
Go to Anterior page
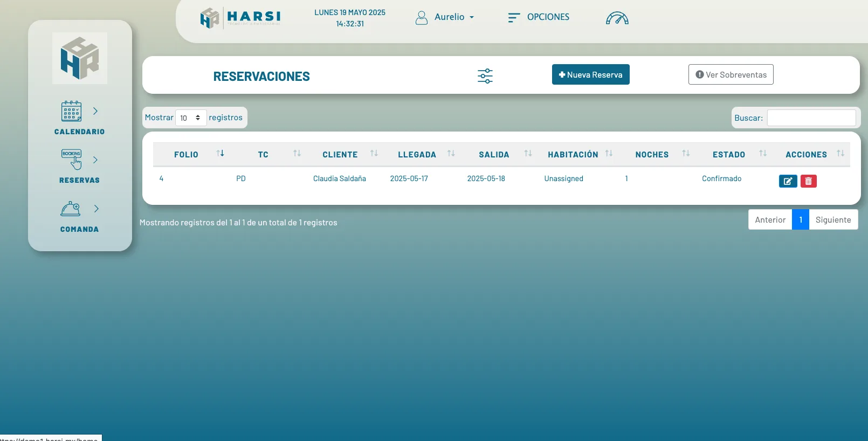(x=770, y=219)
